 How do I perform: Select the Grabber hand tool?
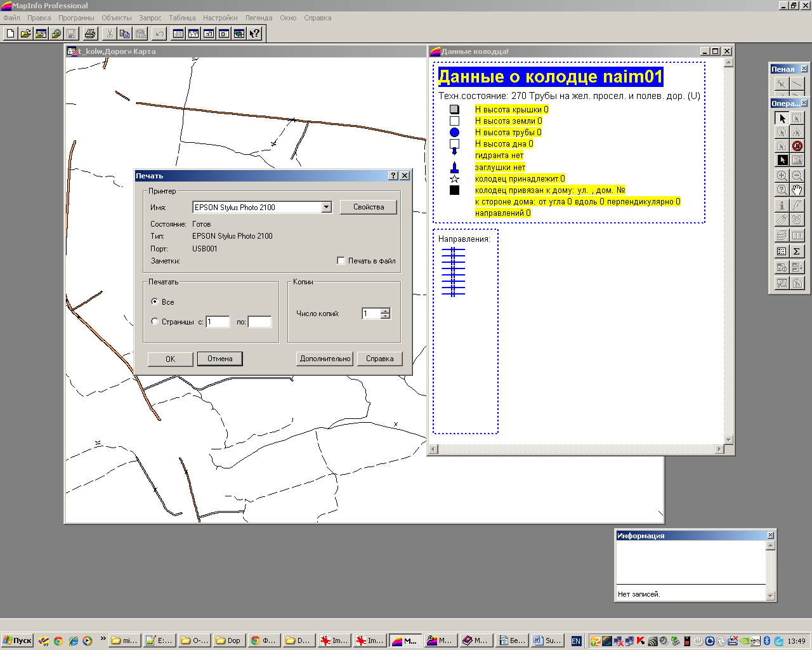[x=797, y=190]
